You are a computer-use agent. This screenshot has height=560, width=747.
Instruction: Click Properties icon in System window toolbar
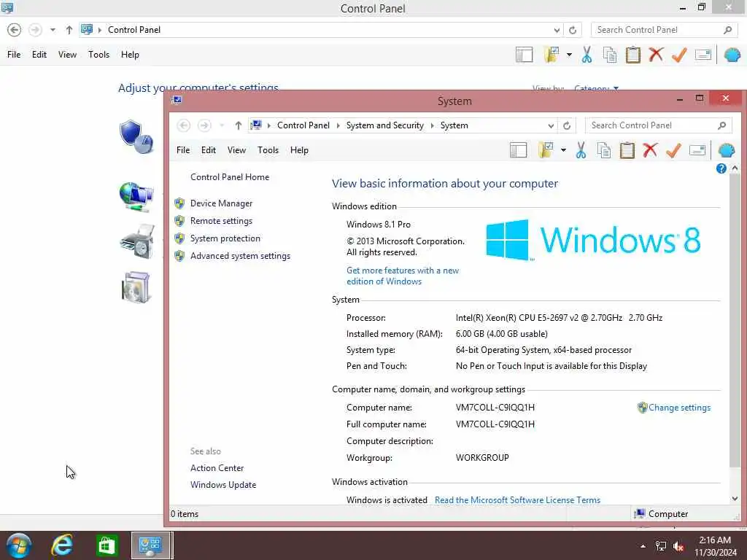pos(697,150)
